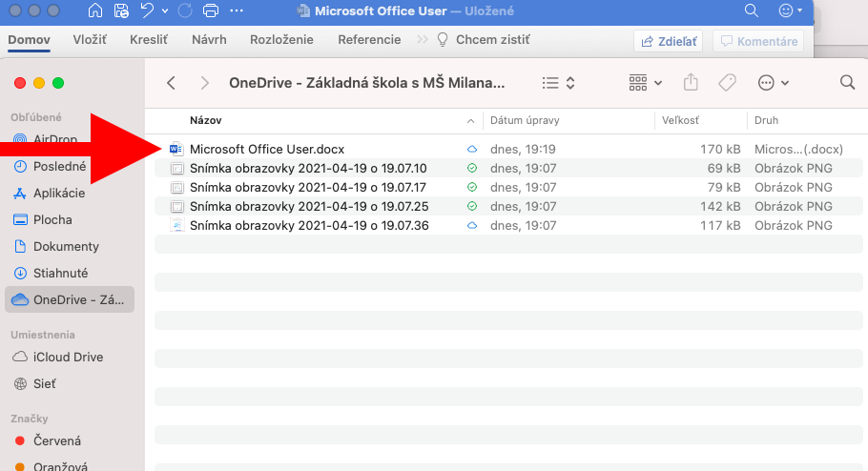Select iCloud Drive in sidebar

coord(68,357)
